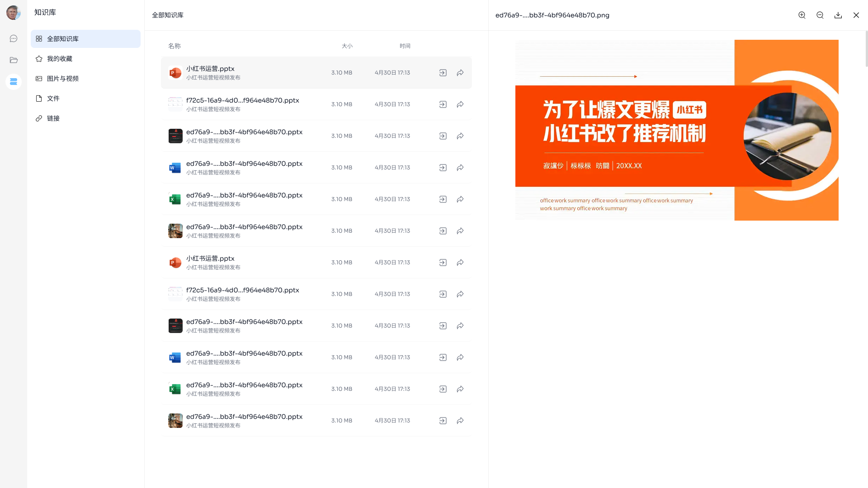Open 文件 category
Image resolution: width=868 pixels, height=488 pixels.
point(85,99)
